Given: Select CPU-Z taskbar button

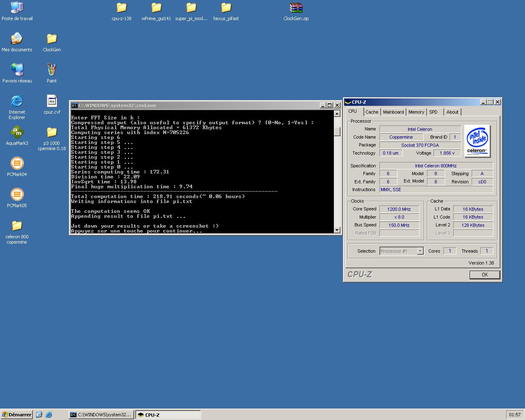Looking at the screenshot, I should [x=168, y=415].
